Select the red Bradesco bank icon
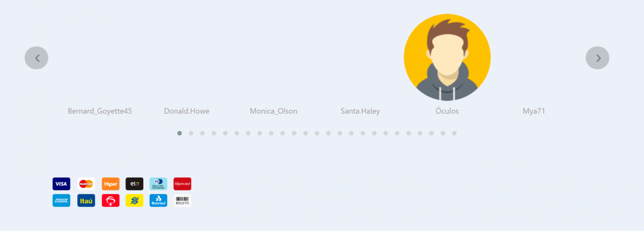The width and height of the screenshot is (644, 237). tap(111, 201)
